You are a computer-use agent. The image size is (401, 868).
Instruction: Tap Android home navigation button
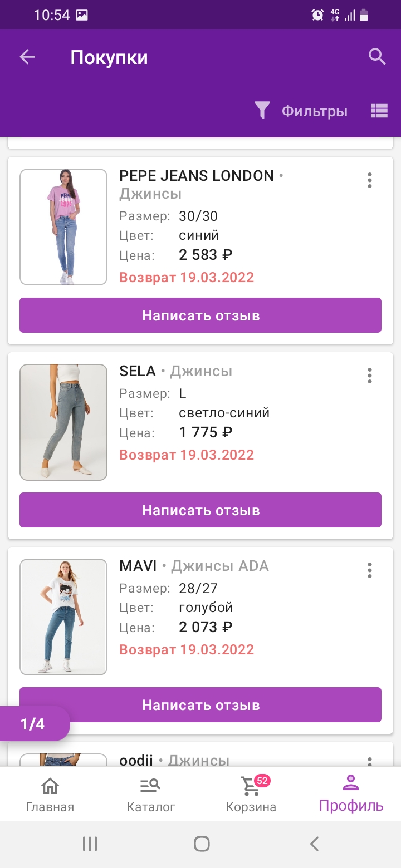click(202, 844)
